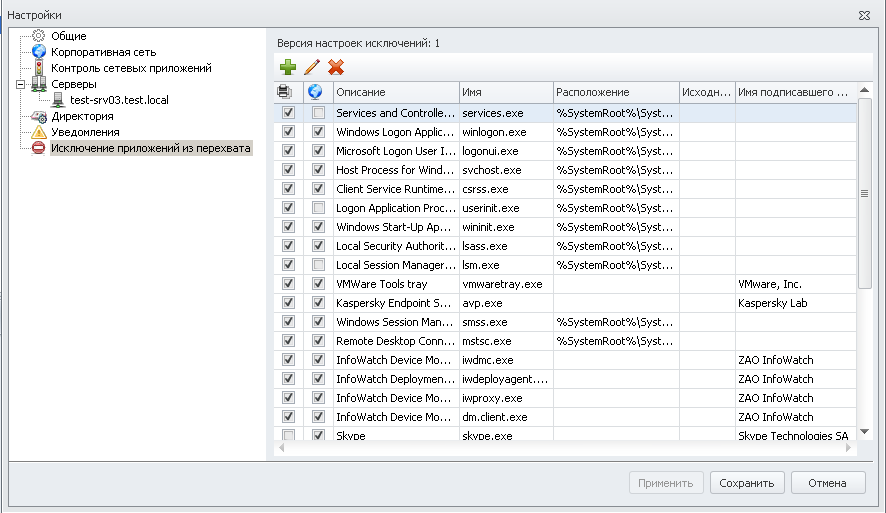Uncheck first checkbox of services.exe row

click(288, 113)
